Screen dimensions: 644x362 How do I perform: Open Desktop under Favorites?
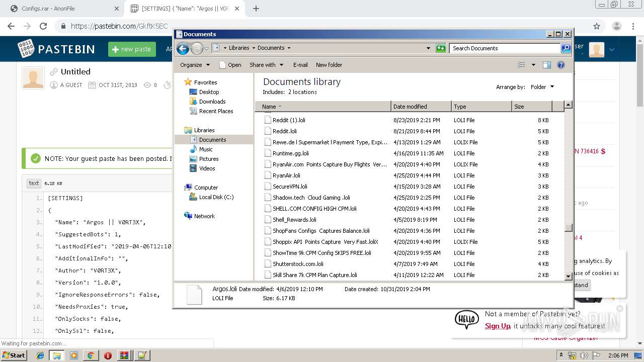click(x=209, y=92)
